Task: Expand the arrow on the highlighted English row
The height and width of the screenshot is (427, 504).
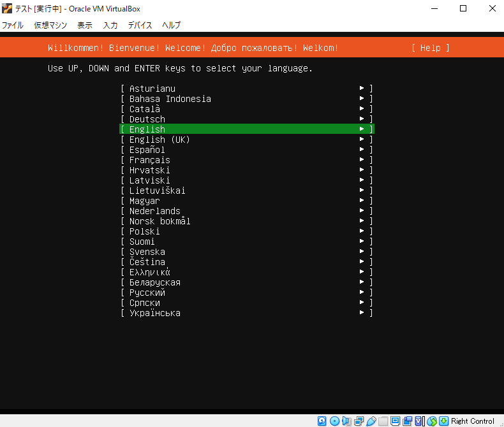Action: pos(362,129)
